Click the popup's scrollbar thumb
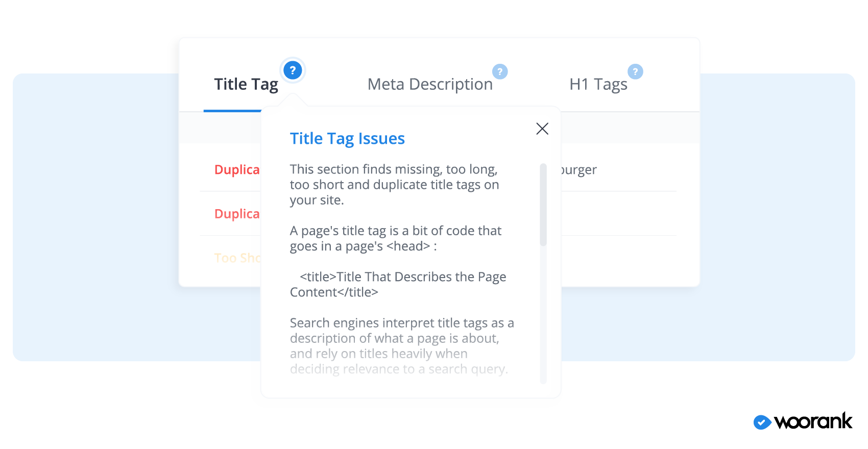 (543, 204)
